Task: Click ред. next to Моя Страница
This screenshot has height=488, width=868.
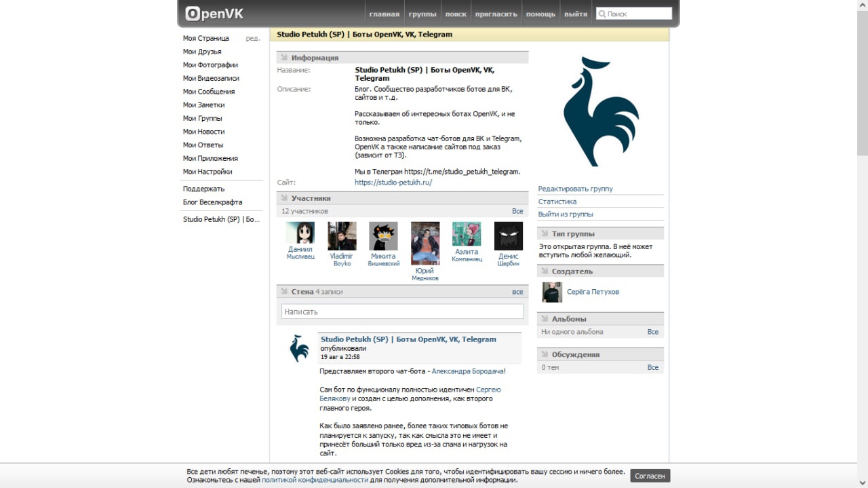Action: 253,39
